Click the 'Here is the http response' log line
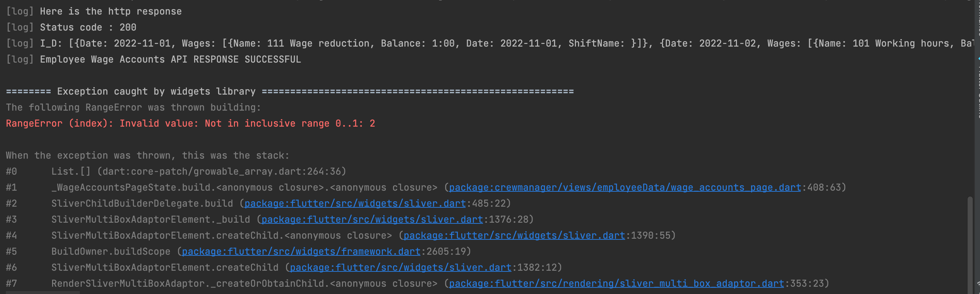980x294 pixels. tap(94, 11)
